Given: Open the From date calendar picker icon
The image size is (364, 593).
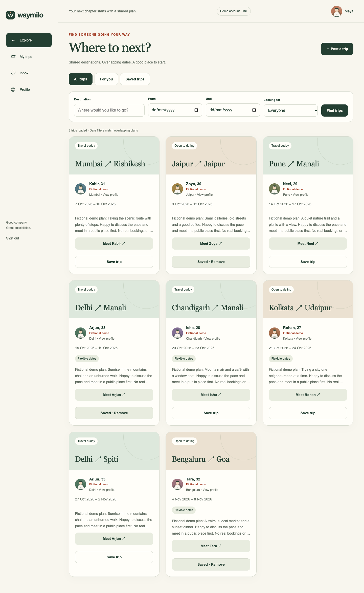Looking at the screenshot, I should (196, 110).
